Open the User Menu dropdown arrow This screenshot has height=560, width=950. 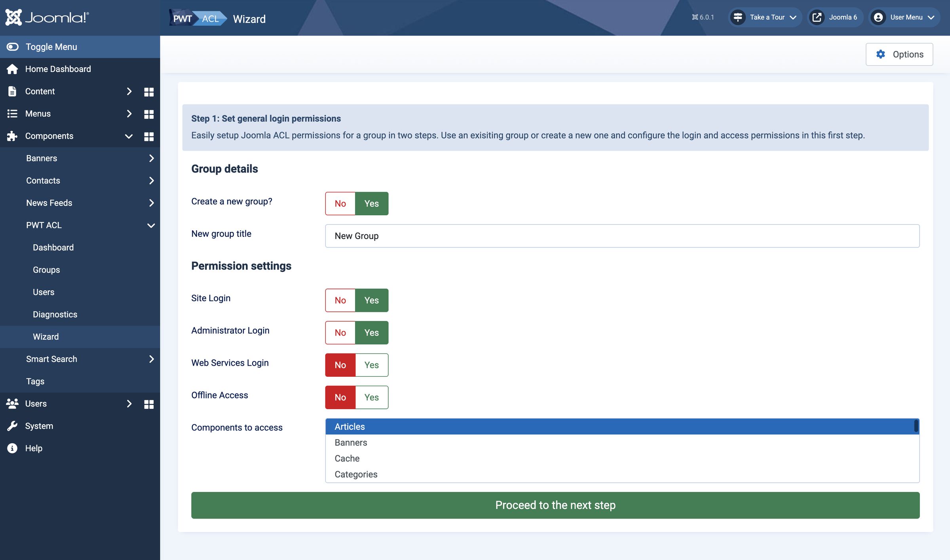(931, 17)
